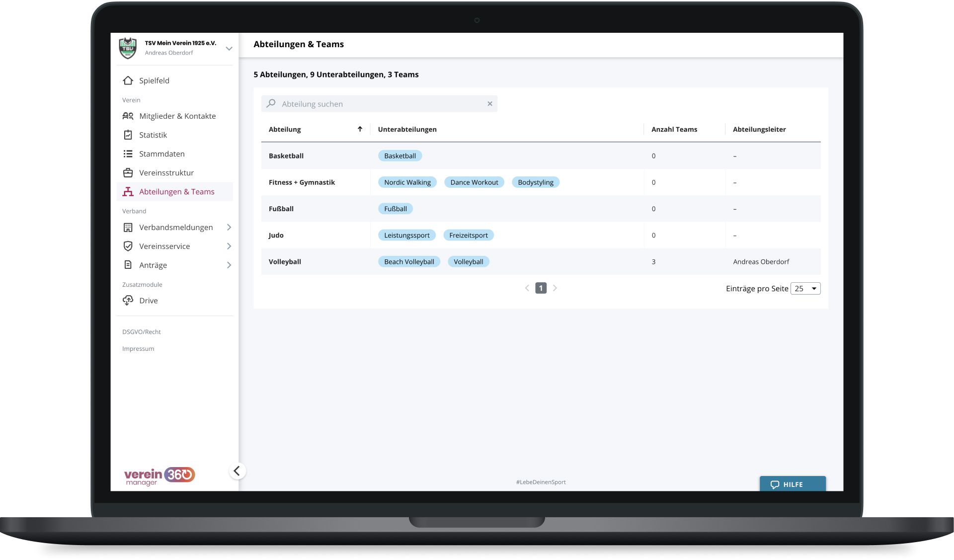Open the Vereinsstruktur briefcase icon

(128, 172)
